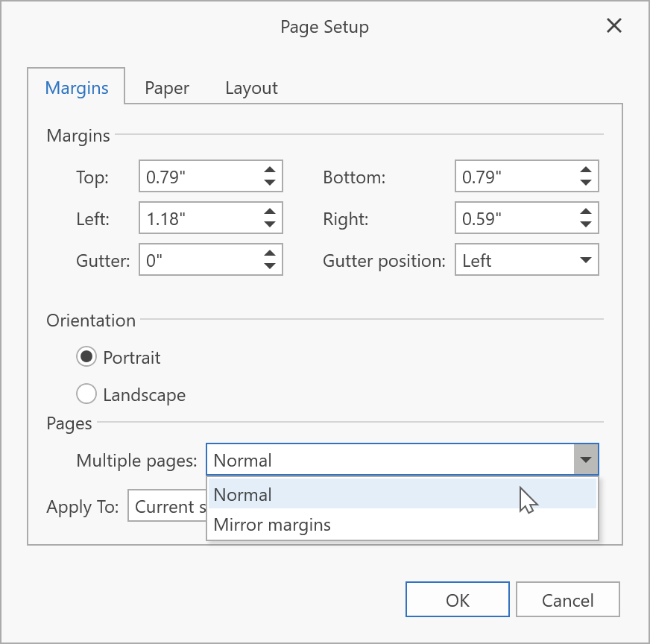Screen dimensions: 650x644
Task: Decrease the Right margin with down arrow
Action: (586, 224)
